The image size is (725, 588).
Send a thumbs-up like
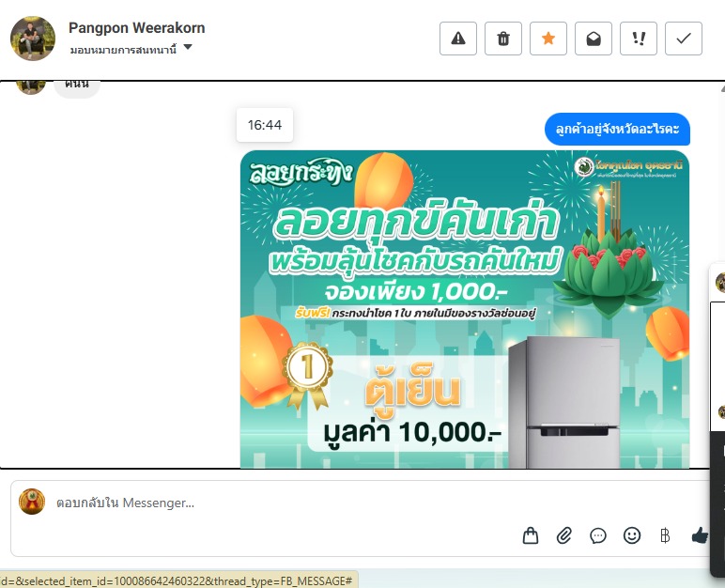tap(699, 535)
